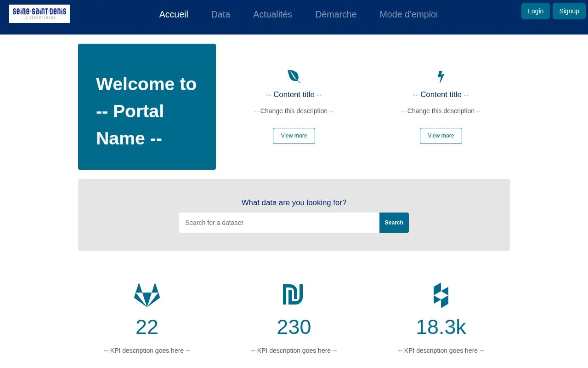The image size is (588, 368).
Task: Click the content title under the lightning bolt icon
Action: [441, 94]
